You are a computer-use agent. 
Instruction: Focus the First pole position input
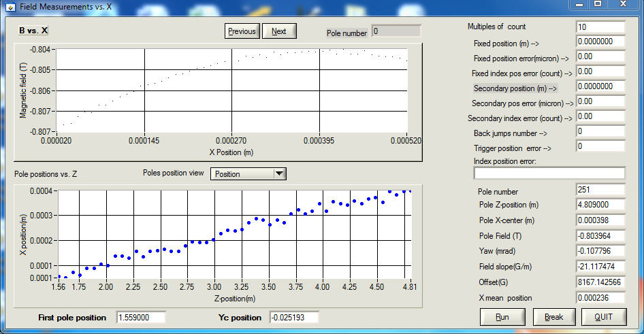pyautogui.click(x=141, y=318)
